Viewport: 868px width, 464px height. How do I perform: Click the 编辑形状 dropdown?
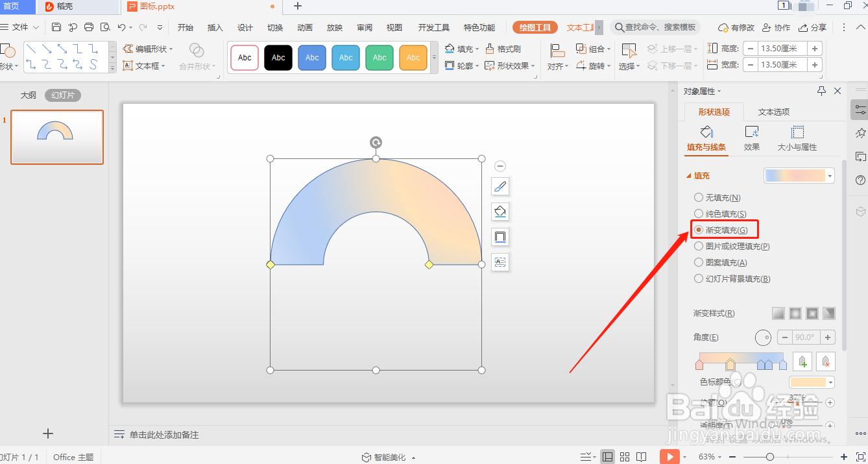(149, 49)
